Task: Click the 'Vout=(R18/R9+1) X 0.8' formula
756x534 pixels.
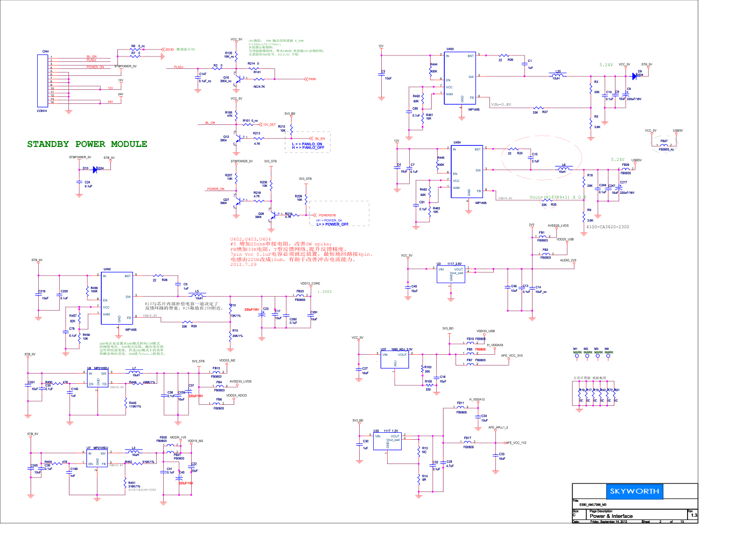Action: tap(558, 197)
